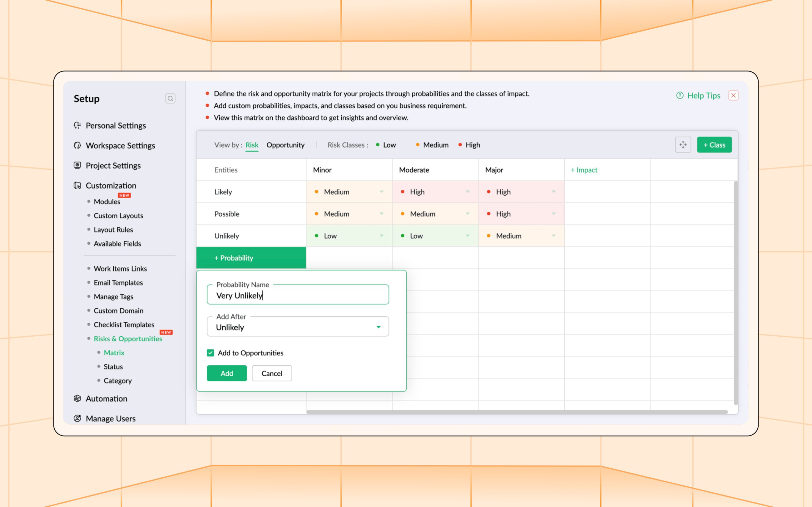Click the Project Settings icon

click(77, 165)
